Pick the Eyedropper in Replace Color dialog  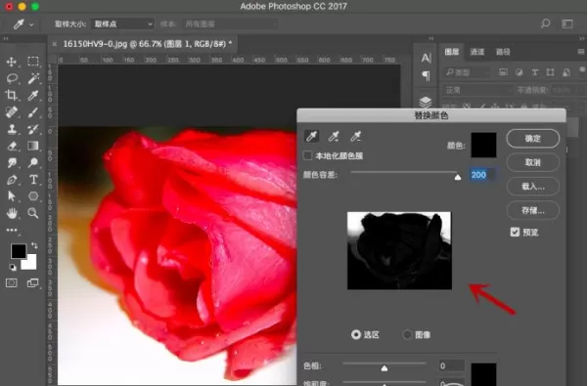(x=312, y=136)
